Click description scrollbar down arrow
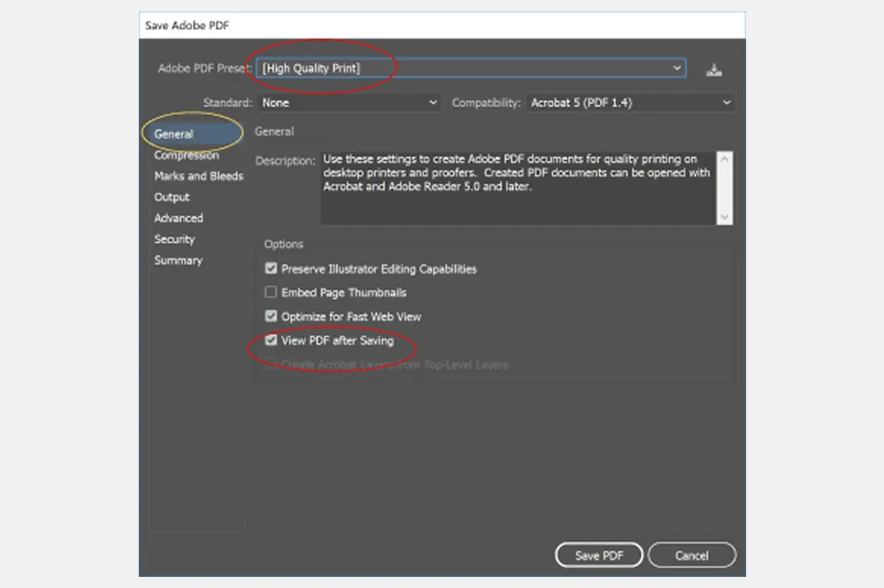The height and width of the screenshot is (588, 884). coord(725,217)
